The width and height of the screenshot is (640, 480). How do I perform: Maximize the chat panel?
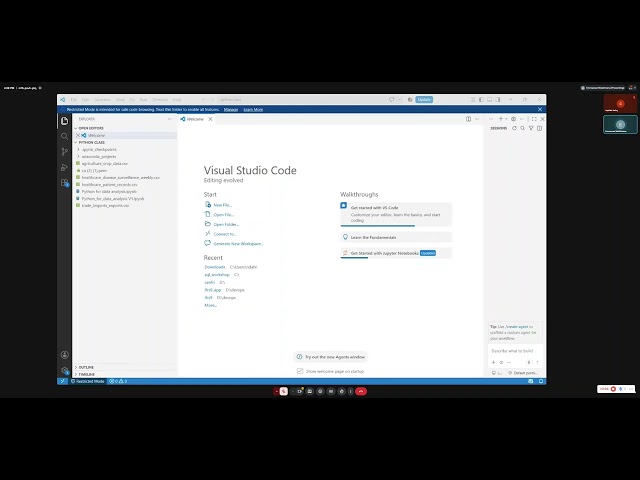(x=534, y=119)
